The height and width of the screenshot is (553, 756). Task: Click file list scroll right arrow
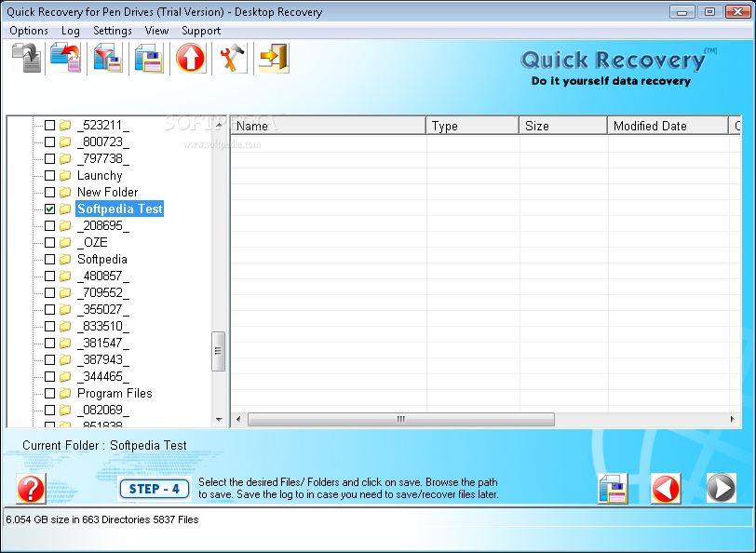tap(733, 420)
